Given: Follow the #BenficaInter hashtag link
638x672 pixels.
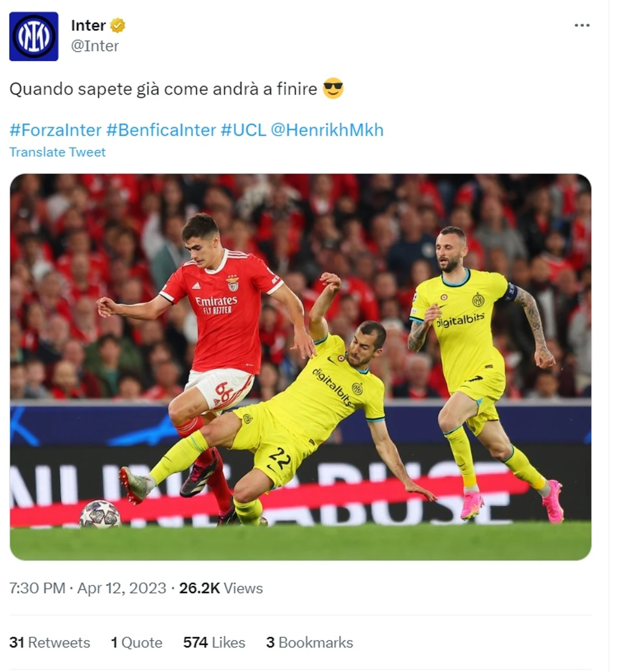Looking at the screenshot, I should coord(161,130).
